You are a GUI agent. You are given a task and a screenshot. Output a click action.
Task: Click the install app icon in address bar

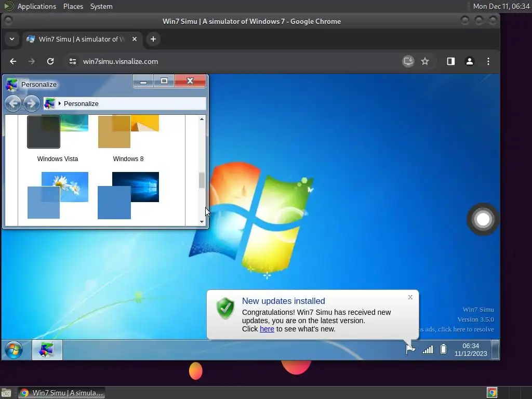[x=408, y=61]
